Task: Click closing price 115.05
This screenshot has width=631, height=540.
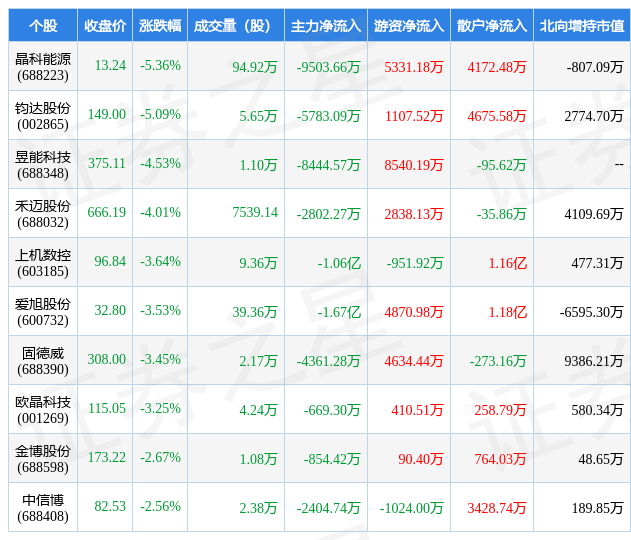Action: [107, 409]
